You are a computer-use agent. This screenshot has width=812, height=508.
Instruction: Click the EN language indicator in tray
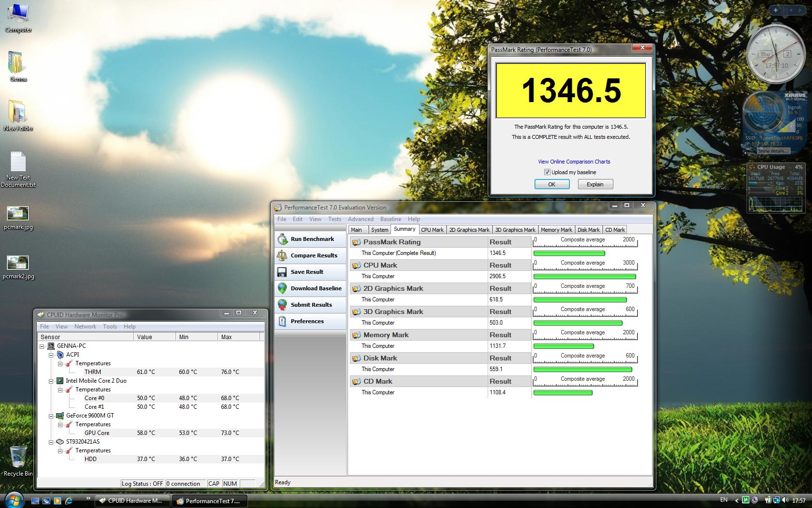click(x=724, y=500)
